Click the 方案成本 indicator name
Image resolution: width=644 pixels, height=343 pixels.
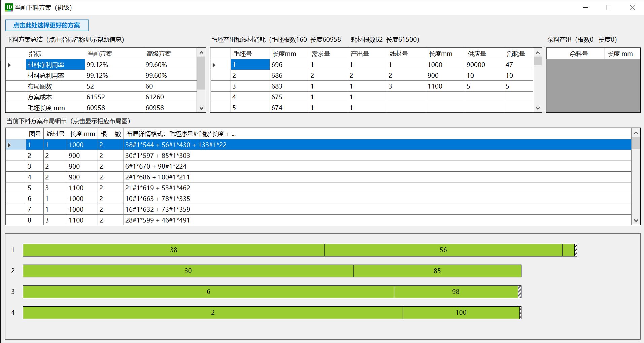[x=56, y=97]
